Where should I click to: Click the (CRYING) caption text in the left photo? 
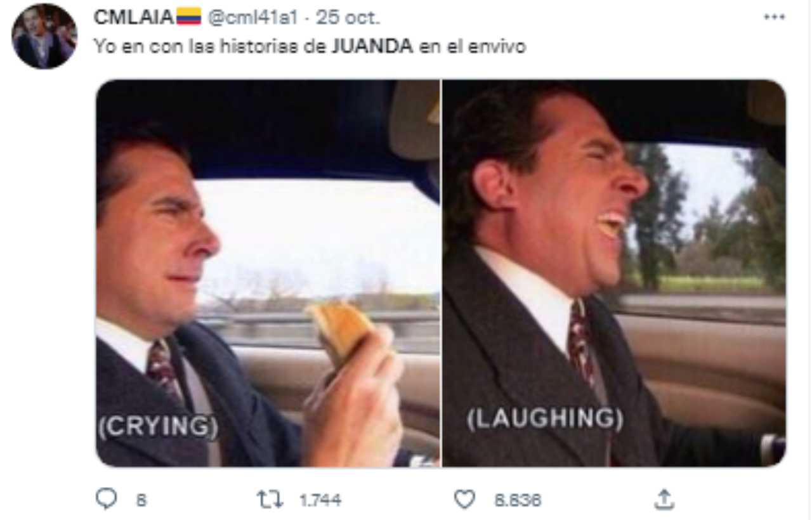tap(158, 426)
